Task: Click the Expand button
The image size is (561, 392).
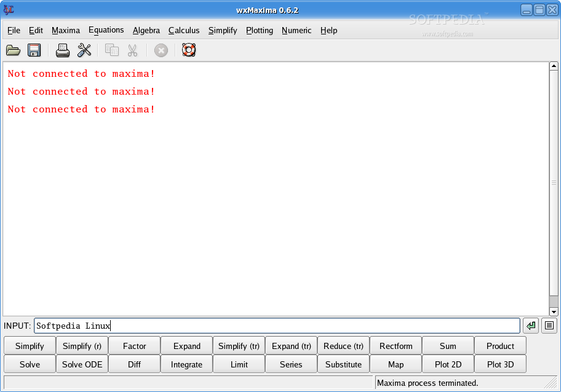Action: click(x=187, y=346)
